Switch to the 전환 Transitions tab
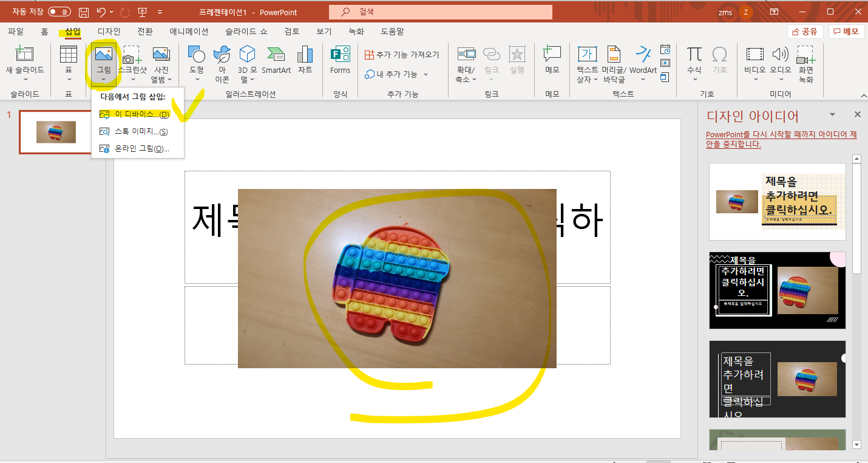This screenshot has width=868, height=463. [145, 32]
